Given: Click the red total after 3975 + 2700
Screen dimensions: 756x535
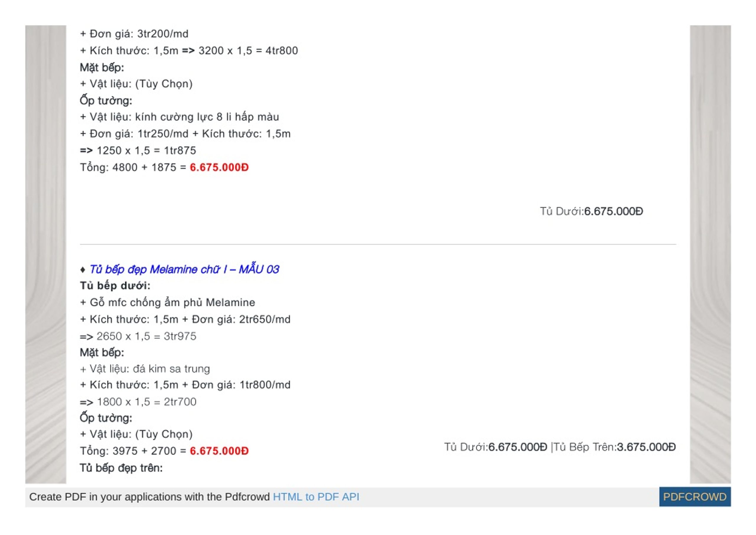Looking at the screenshot, I should [219, 451].
